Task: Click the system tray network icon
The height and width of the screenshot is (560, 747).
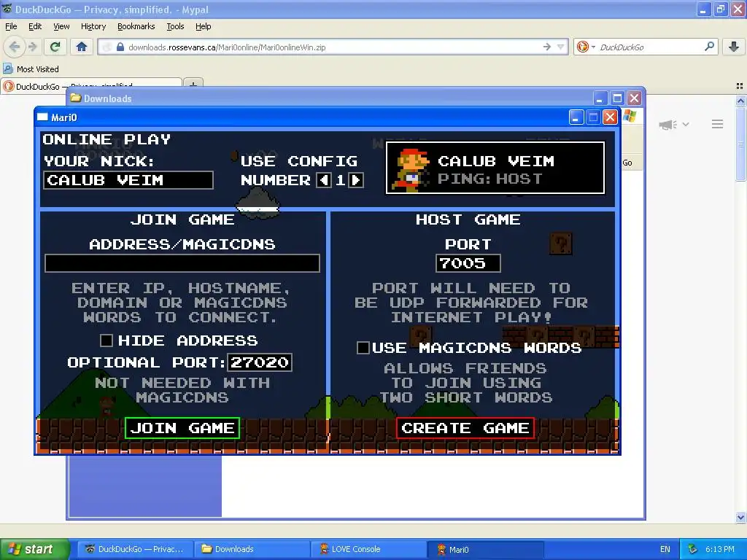Action: point(693,549)
